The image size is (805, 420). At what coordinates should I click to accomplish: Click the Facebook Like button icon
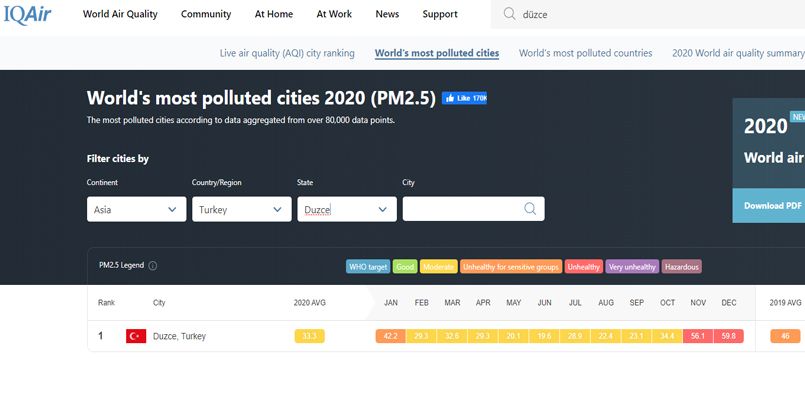[464, 98]
